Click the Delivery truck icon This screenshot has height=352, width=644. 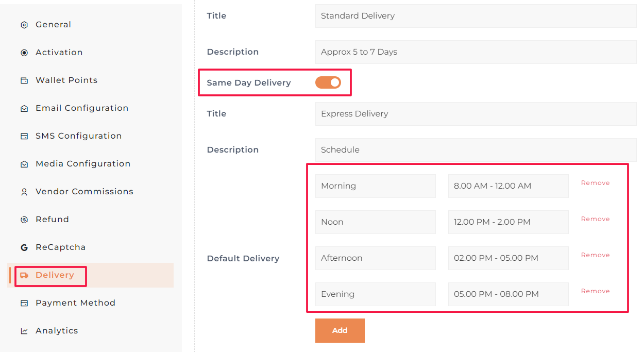tap(24, 275)
